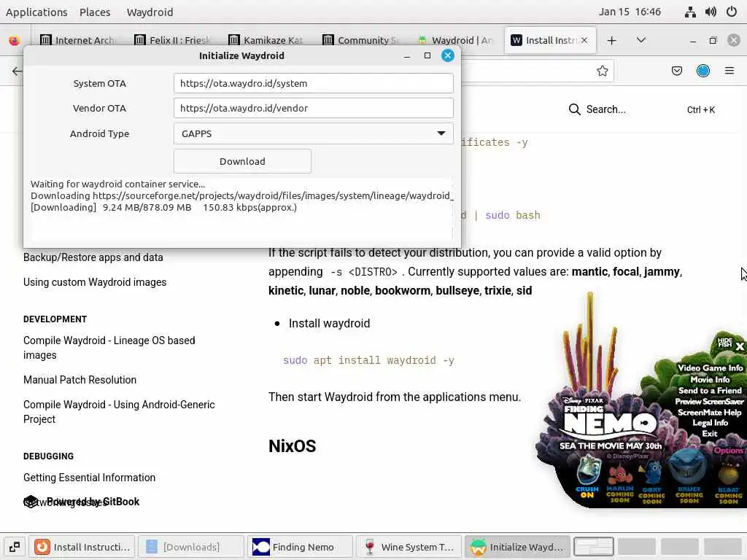Viewport: 747px width, 560px height.
Task: Open the power tray icon
Action: [x=732, y=12]
